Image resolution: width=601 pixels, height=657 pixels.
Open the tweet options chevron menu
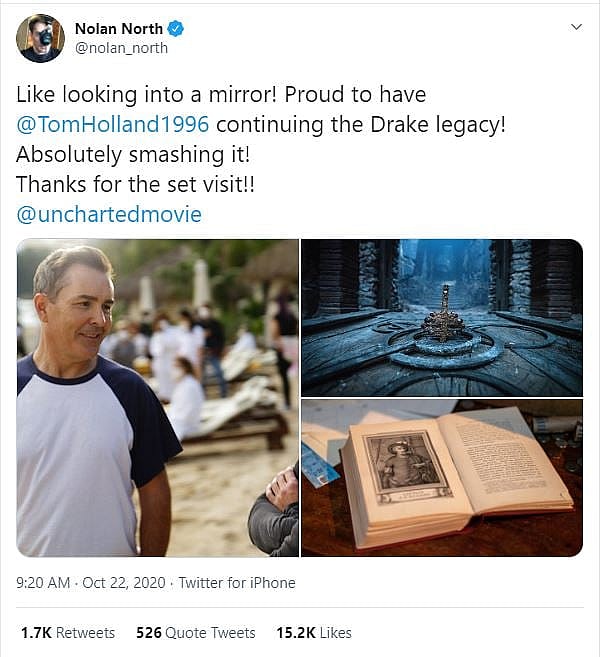click(576, 27)
